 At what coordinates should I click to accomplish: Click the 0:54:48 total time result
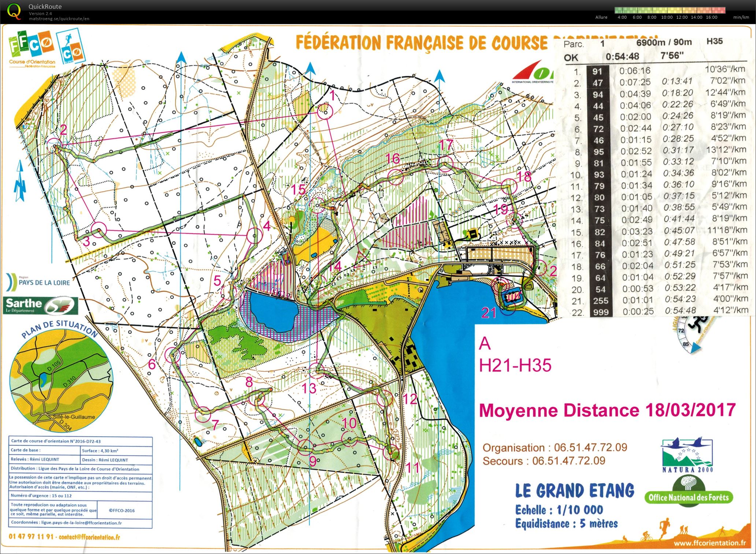tap(622, 56)
